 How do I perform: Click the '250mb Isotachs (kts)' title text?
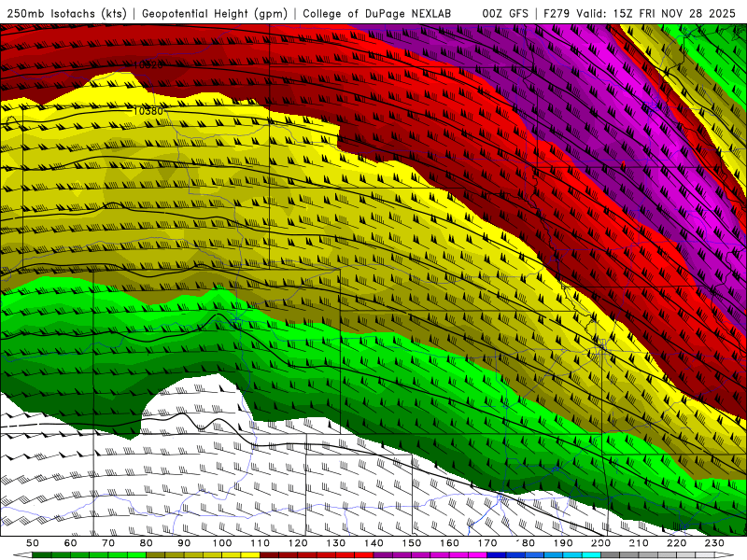click(x=66, y=14)
